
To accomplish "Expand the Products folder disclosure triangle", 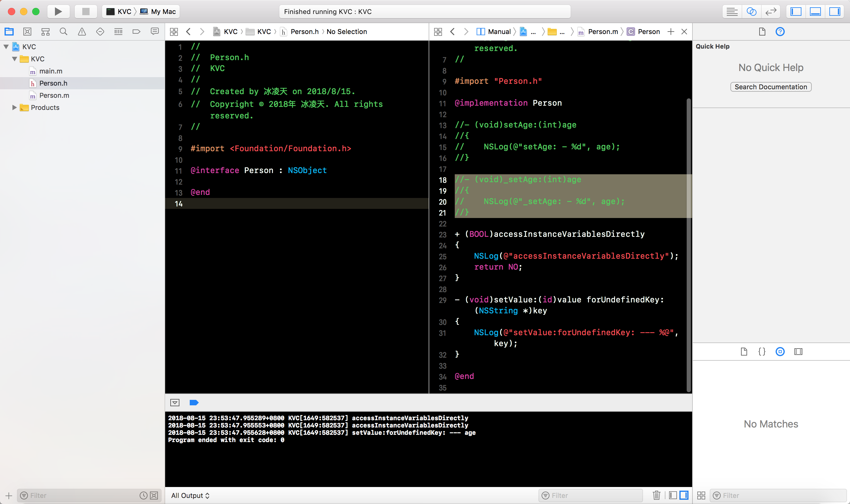I will 14,107.
